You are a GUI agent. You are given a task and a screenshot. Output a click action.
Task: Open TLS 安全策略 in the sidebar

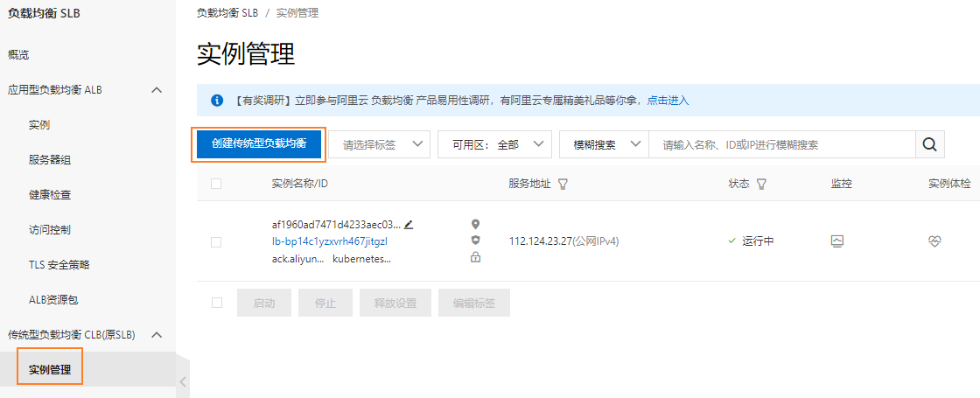point(59,265)
